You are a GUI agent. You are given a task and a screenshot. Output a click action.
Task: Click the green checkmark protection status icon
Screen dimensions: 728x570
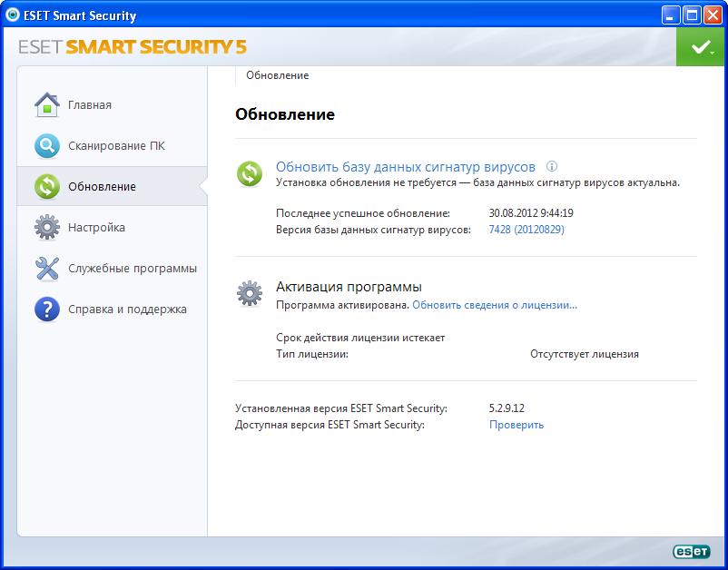click(700, 46)
